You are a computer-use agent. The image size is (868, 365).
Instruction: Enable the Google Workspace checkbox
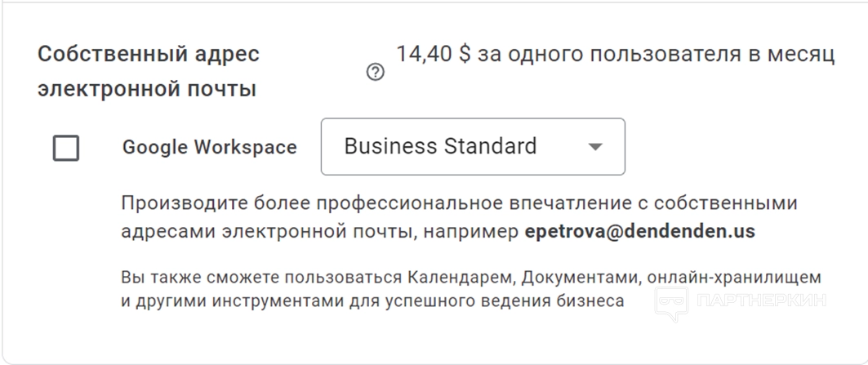pyautogui.click(x=66, y=148)
